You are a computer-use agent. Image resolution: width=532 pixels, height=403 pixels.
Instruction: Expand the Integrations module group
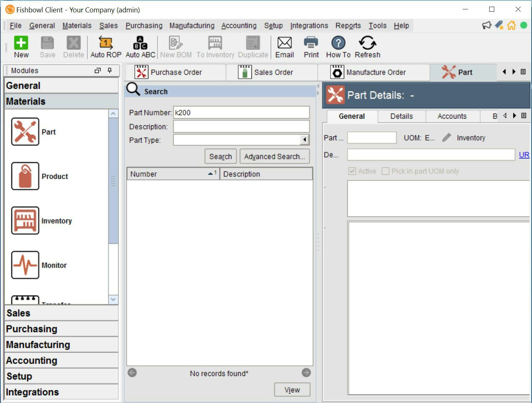click(61, 392)
